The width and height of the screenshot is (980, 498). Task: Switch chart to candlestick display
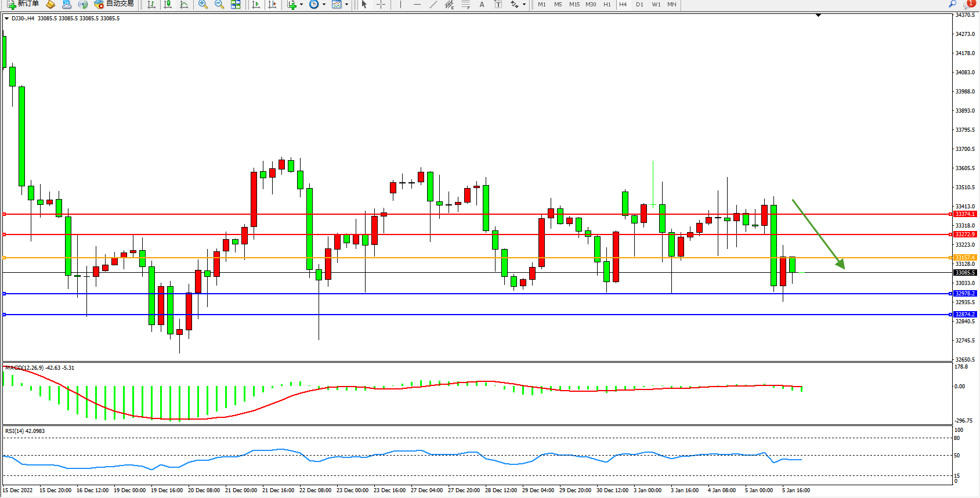tap(168, 5)
